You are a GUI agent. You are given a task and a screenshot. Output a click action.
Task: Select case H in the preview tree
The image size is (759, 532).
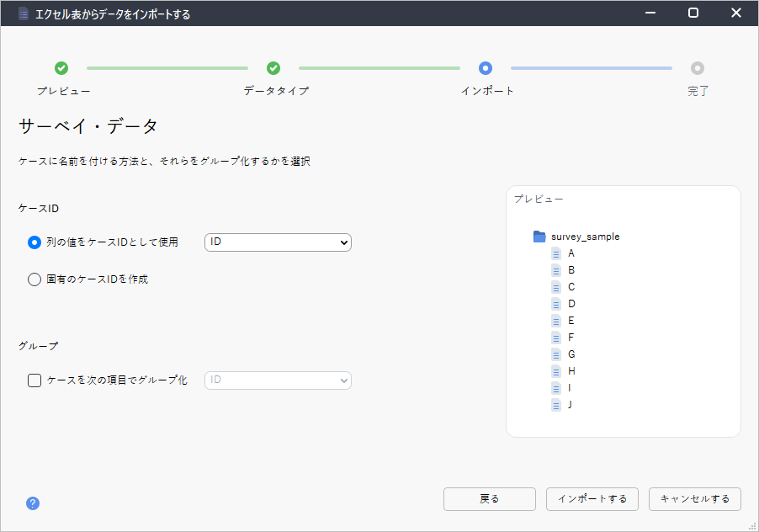pyautogui.click(x=571, y=371)
